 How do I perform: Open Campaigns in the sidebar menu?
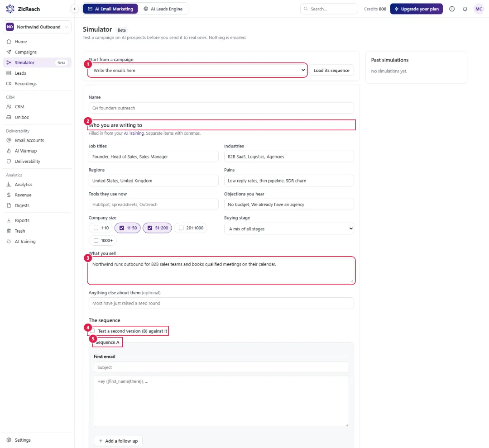tap(37, 52)
